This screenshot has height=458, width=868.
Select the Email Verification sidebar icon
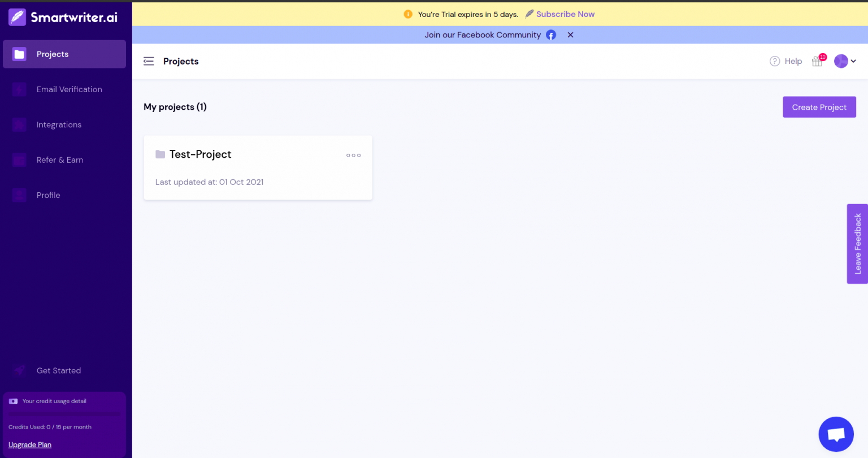19,89
